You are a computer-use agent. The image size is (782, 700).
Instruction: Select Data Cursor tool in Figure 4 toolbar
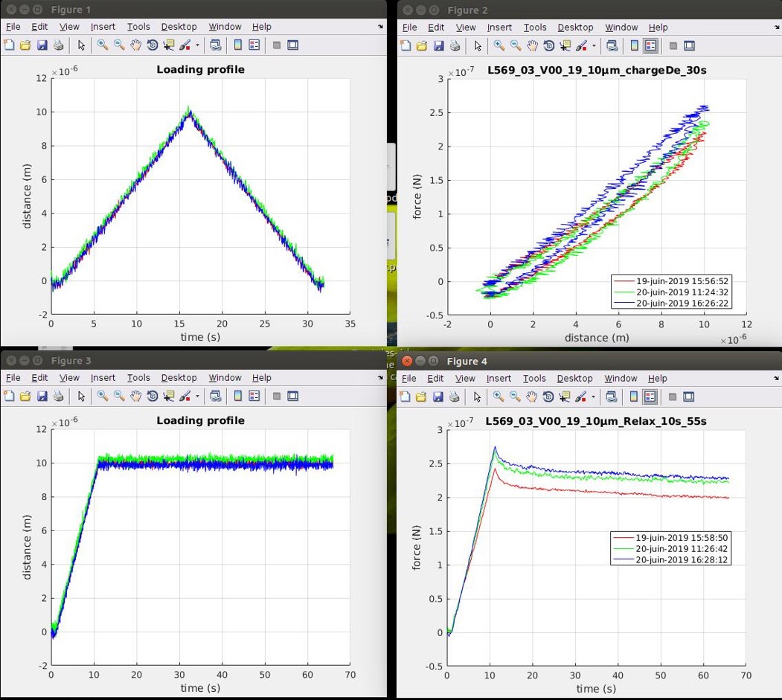[x=565, y=396]
